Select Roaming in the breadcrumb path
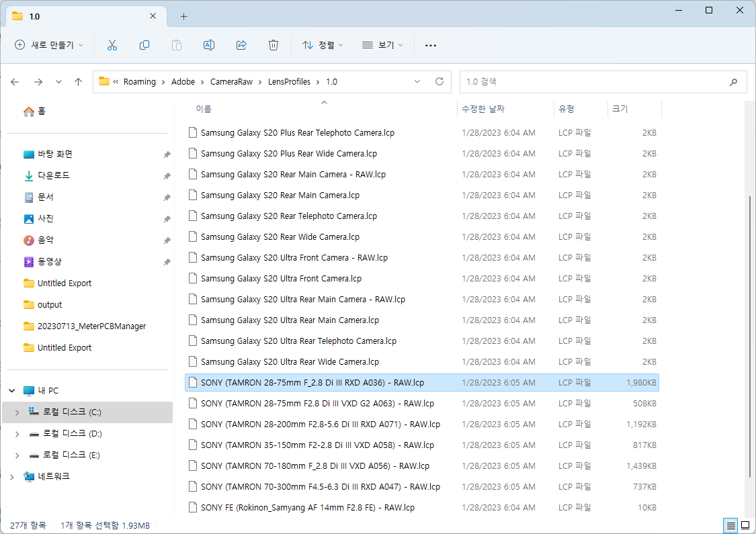Screen dimensions: 756x534 point(139,82)
